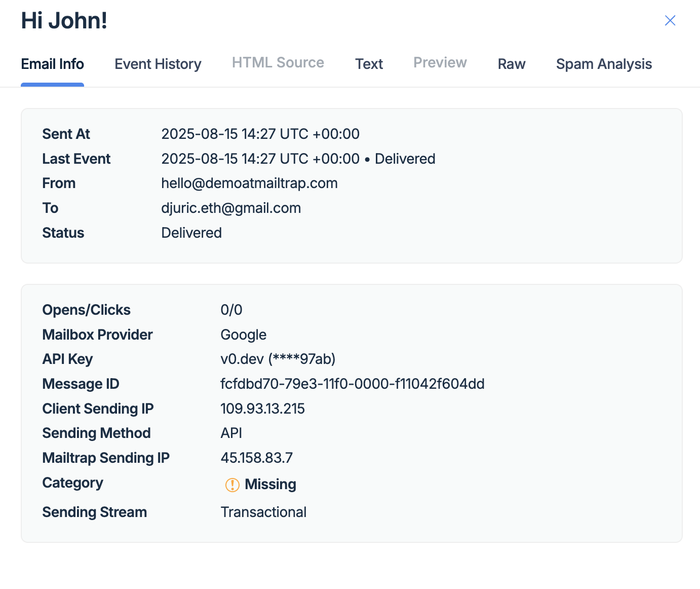Click the Hi John! email subject heading
This screenshot has height=589, width=700.
[x=64, y=21]
